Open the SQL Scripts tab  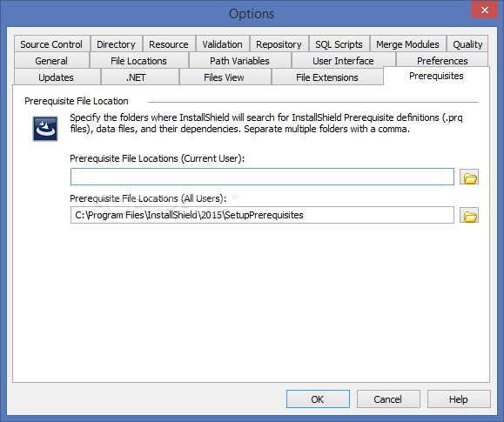click(x=339, y=44)
